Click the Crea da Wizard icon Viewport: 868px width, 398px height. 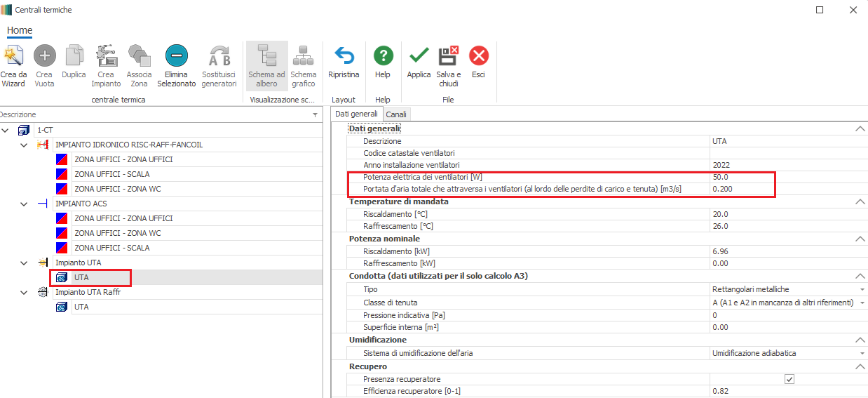click(13, 56)
